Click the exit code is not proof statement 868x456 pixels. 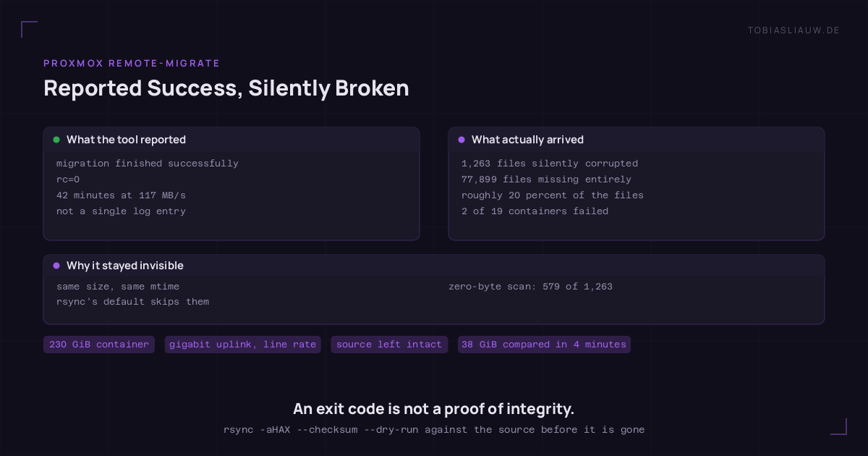434,409
